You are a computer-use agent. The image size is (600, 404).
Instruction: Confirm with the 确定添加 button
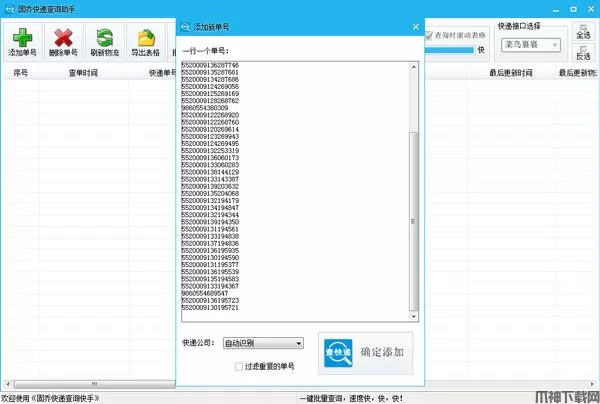click(365, 353)
